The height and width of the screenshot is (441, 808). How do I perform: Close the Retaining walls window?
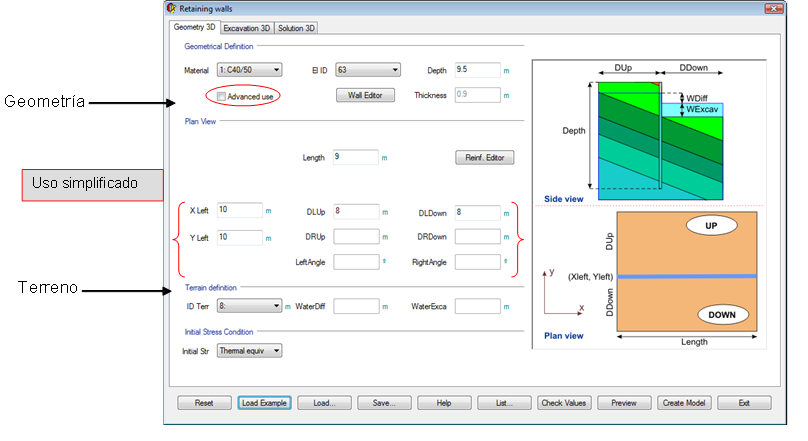tap(773, 9)
